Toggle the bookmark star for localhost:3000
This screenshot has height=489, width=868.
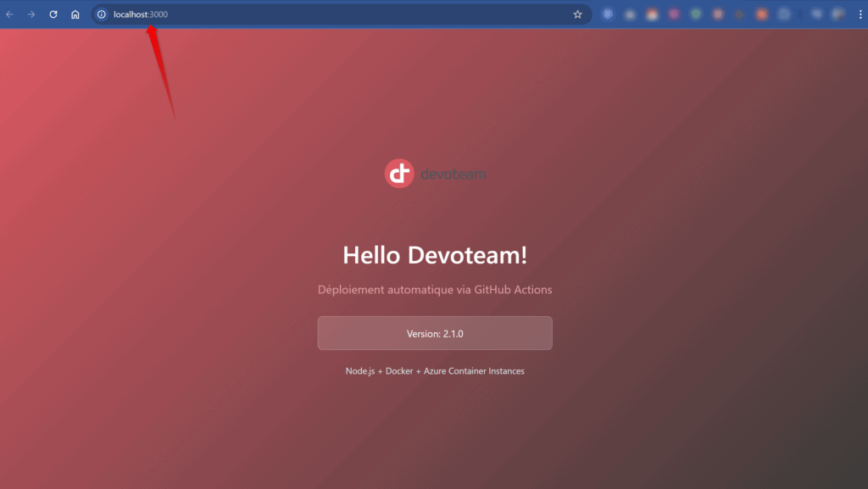coord(577,14)
